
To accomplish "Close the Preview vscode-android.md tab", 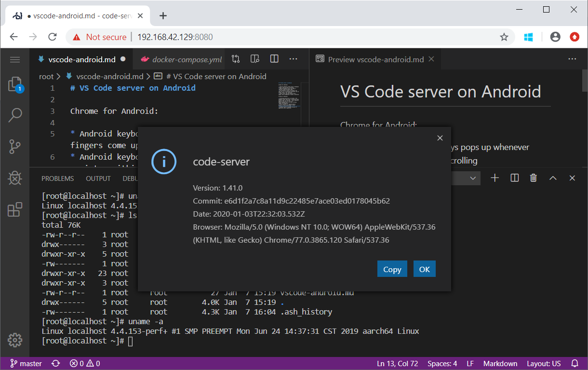I will 431,59.
